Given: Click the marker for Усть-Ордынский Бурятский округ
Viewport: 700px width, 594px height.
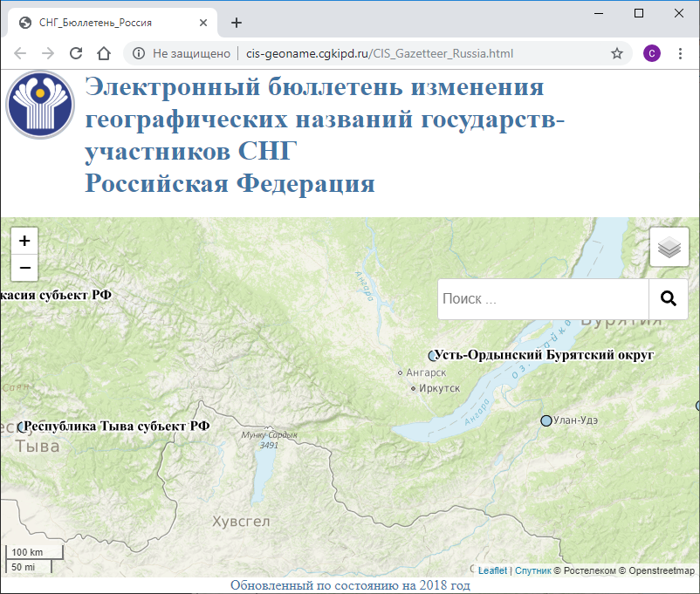Looking at the screenshot, I should pos(433,355).
